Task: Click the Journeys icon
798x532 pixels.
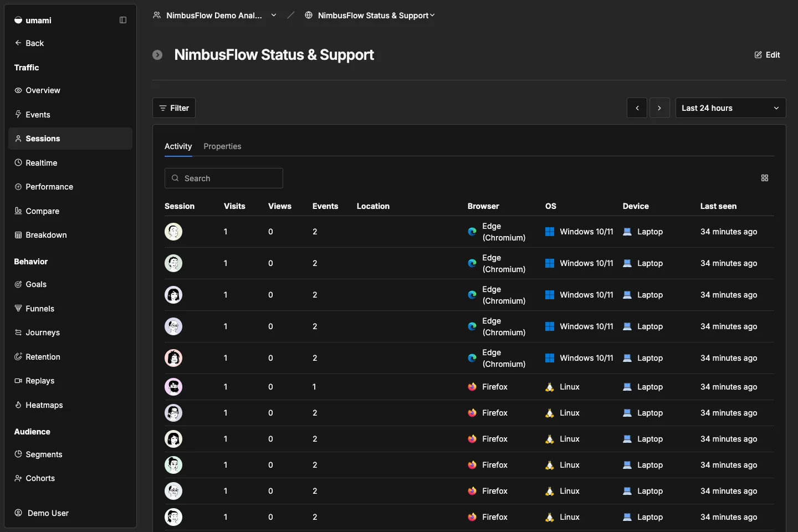Action: [x=18, y=332]
